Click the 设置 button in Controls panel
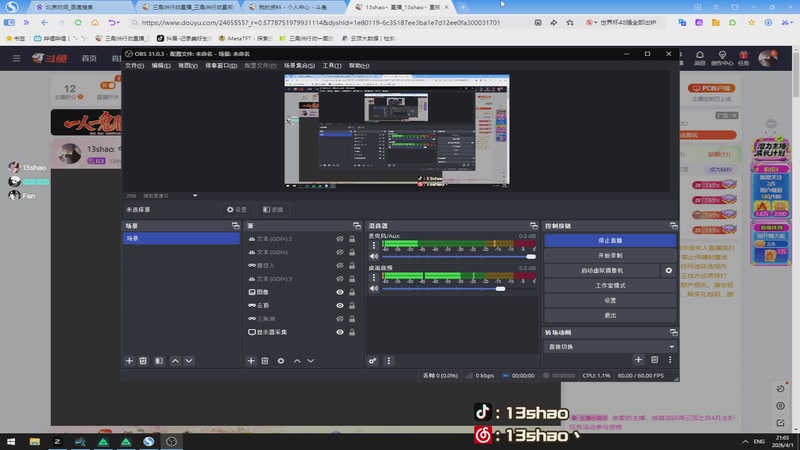This screenshot has height=450, width=800. coord(610,301)
